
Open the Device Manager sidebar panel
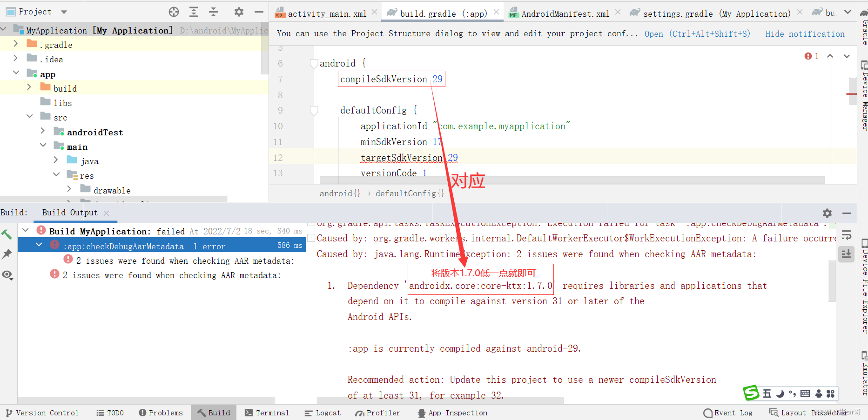pyautogui.click(x=864, y=100)
